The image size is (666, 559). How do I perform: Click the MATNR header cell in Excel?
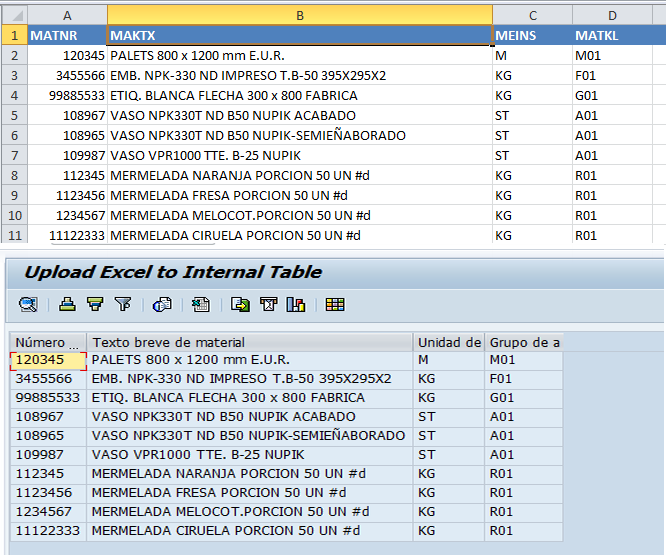pyautogui.click(x=68, y=35)
